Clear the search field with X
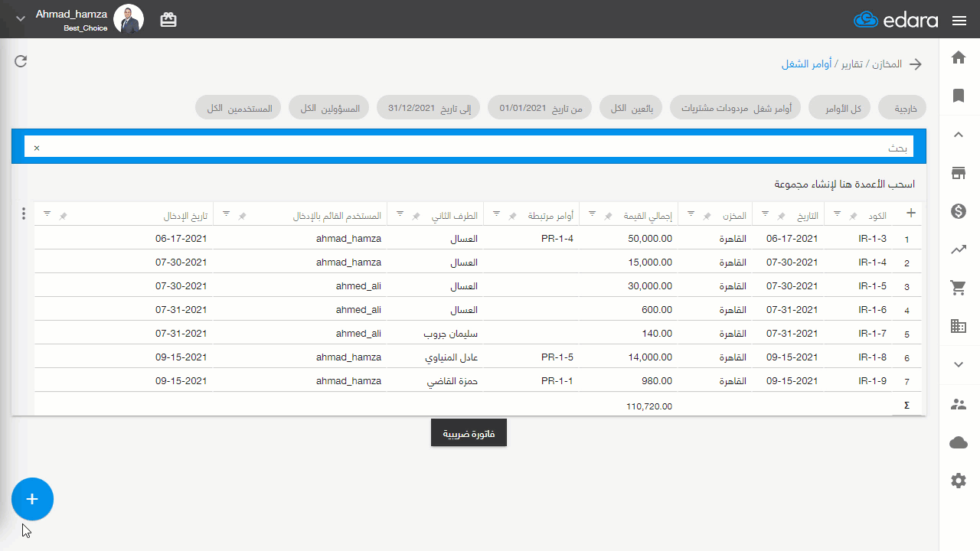This screenshot has height=551, width=980. 36,148
